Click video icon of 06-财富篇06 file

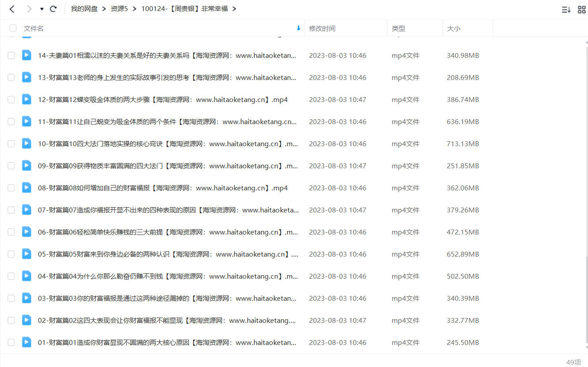tap(27, 231)
